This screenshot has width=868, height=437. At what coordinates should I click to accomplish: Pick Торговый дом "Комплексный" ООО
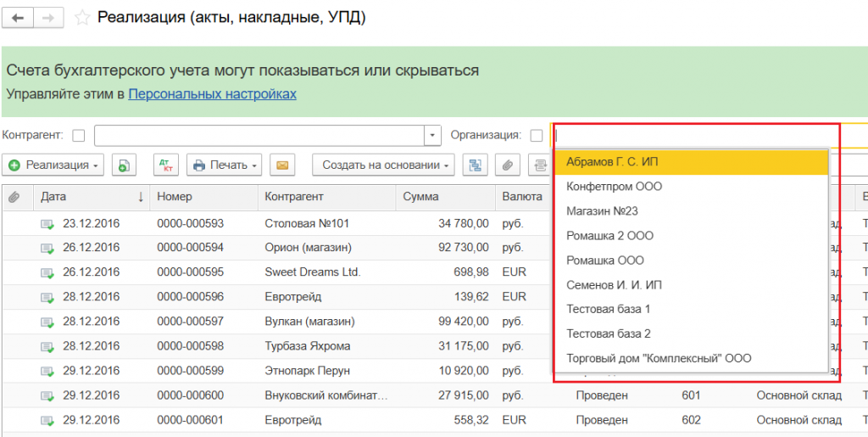[x=692, y=358]
